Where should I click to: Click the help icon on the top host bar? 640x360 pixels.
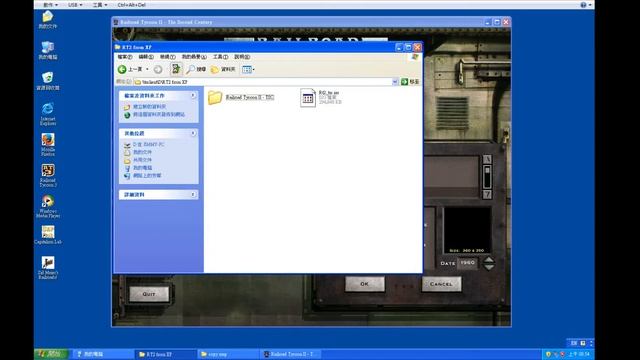click(583, 5)
